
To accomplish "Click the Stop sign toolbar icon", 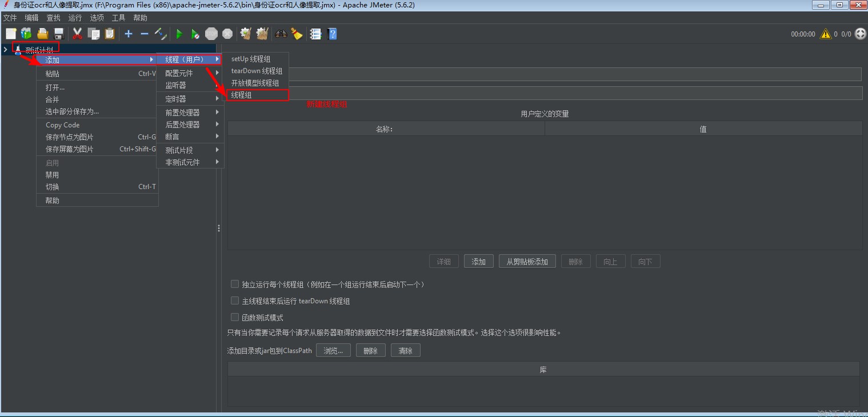I will (211, 34).
